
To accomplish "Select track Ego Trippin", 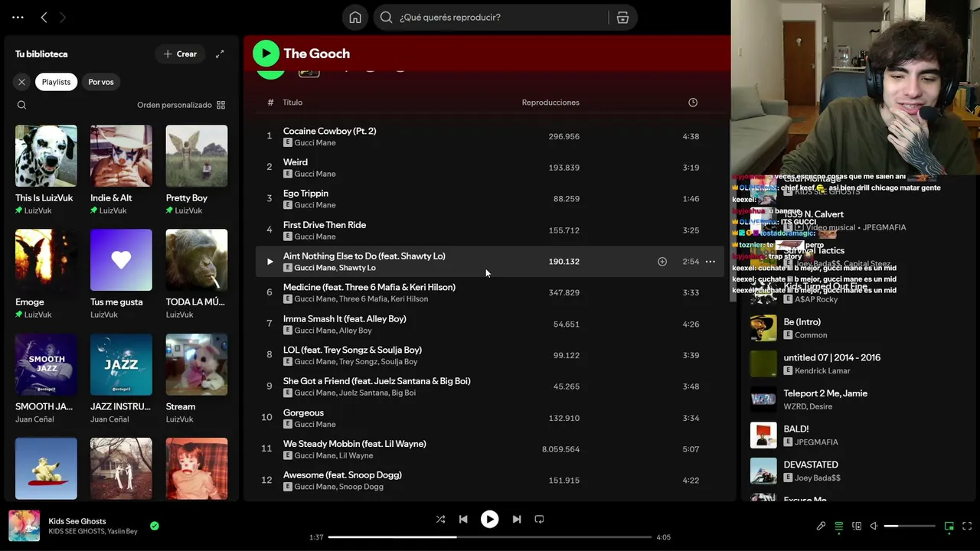I will (x=489, y=199).
